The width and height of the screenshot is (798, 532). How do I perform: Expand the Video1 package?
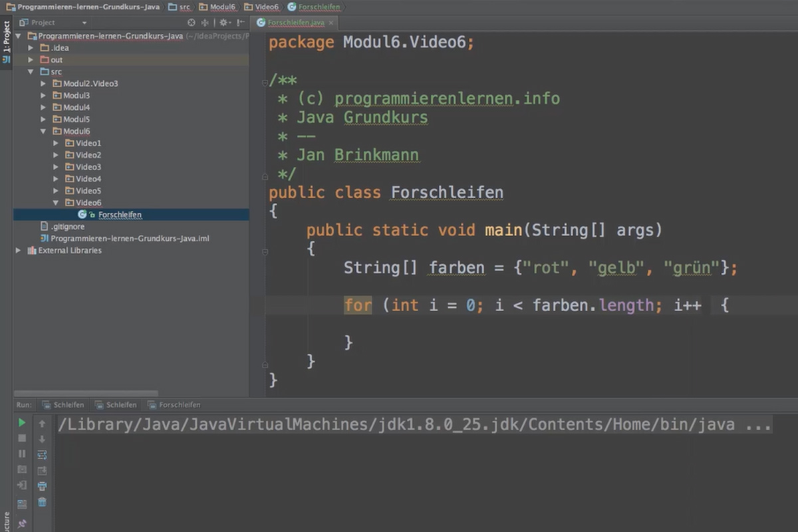click(56, 143)
